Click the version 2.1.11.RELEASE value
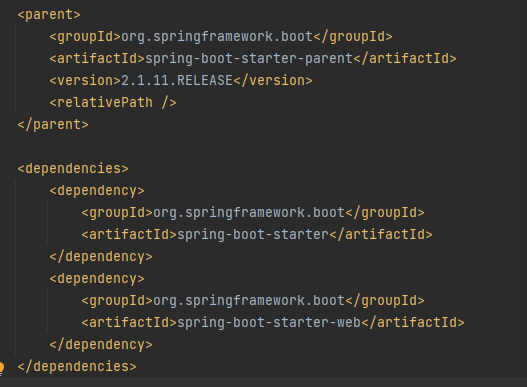 [176, 81]
